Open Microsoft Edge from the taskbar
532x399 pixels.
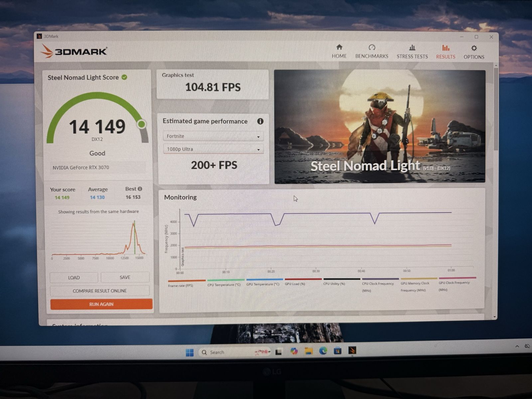[x=323, y=351]
